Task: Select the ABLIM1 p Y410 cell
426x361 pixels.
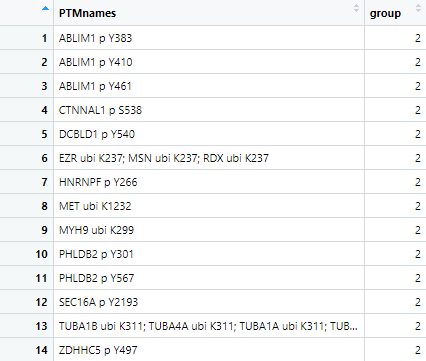Action: [209, 62]
